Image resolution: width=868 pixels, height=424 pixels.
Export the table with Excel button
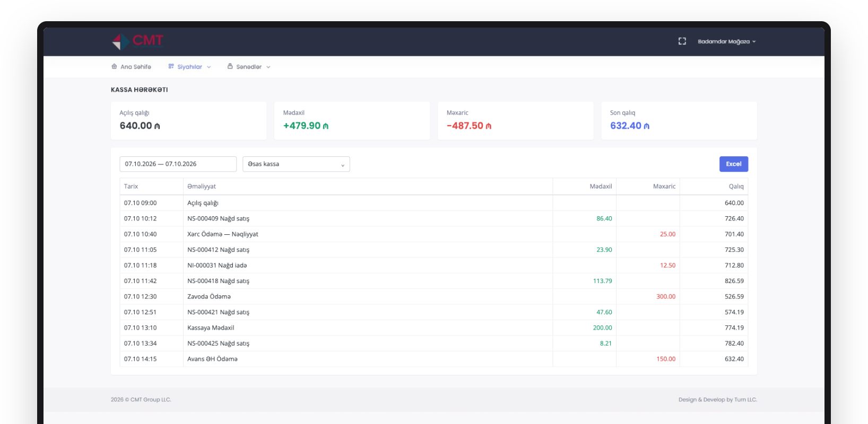coord(734,164)
